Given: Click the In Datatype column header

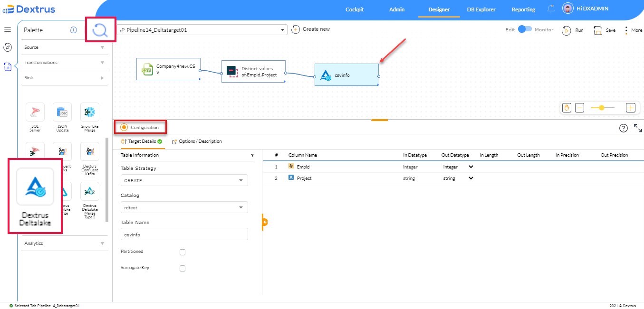Looking at the screenshot, I should [x=415, y=155].
